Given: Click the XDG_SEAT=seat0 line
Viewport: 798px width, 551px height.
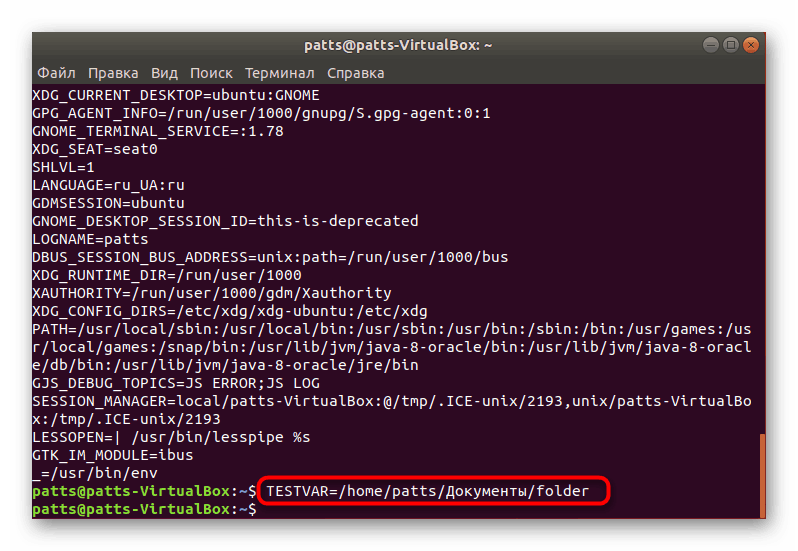Looking at the screenshot, I should [95, 149].
